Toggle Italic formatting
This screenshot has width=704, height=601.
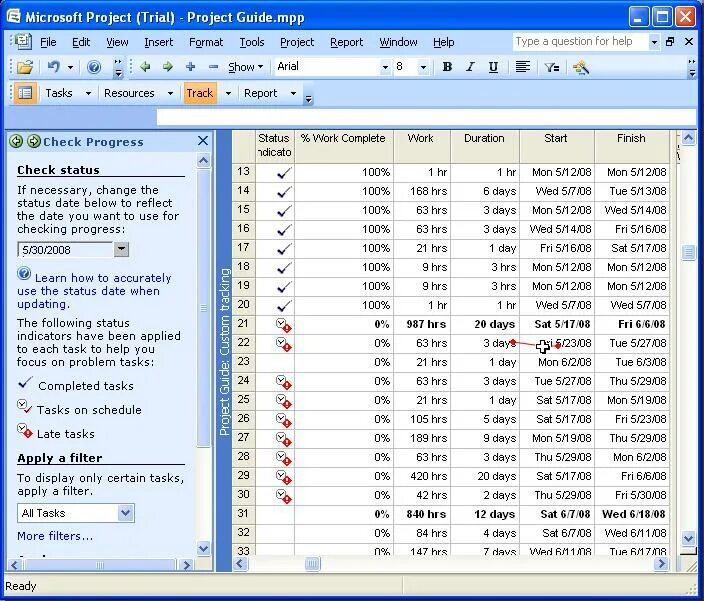[470, 67]
